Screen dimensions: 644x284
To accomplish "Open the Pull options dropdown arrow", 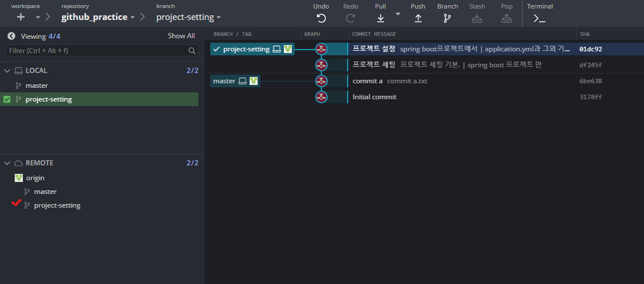I will point(398,14).
